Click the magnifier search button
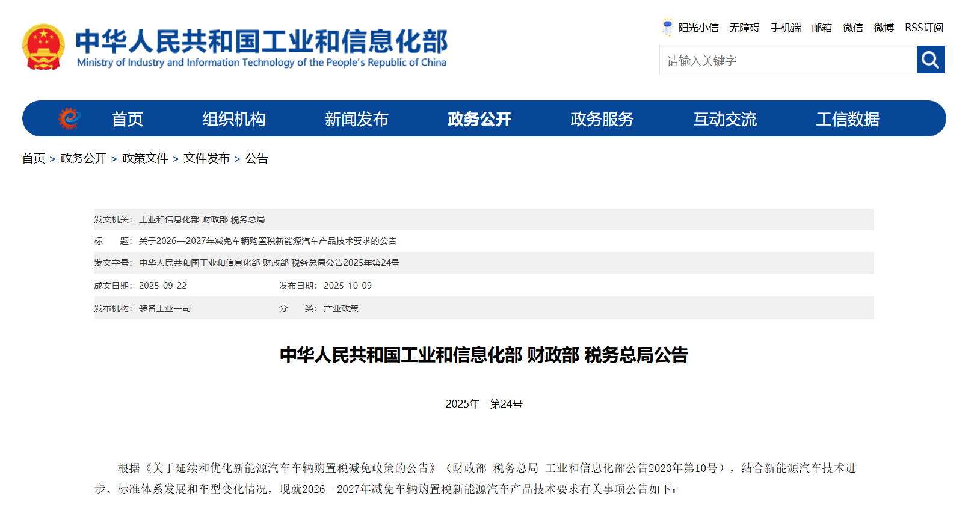The height and width of the screenshot is (505, 980). point(930,60)
